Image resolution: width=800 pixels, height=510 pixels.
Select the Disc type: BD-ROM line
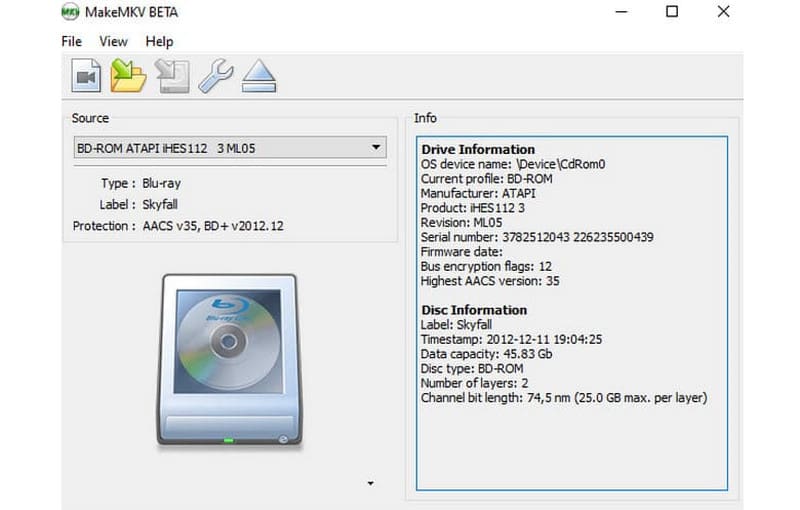click(x=472, y=369)
